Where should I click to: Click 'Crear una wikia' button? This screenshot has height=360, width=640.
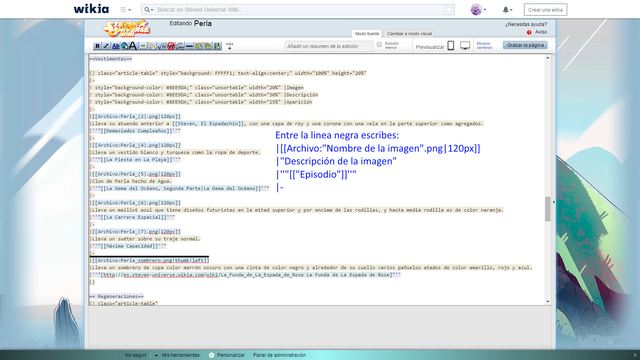pyautogui.click(x=545, y=10)
